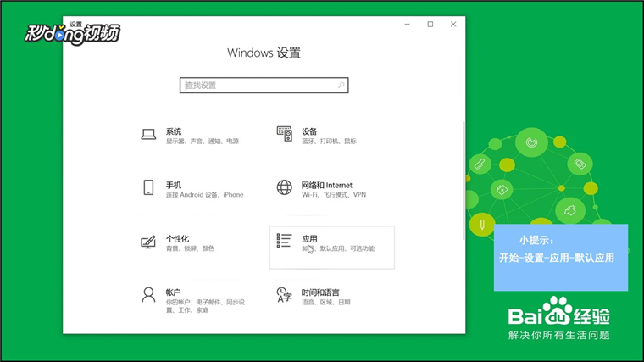Click the 语音、区域、日期 description

(326, 302)
